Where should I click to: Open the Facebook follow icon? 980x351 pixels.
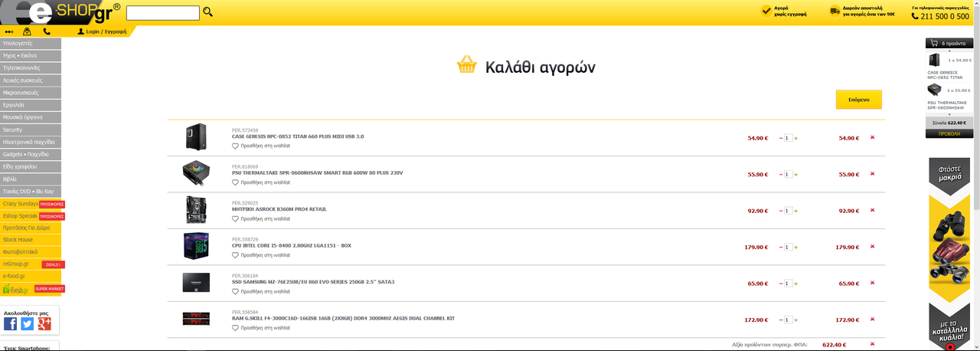tap(11, 324)
